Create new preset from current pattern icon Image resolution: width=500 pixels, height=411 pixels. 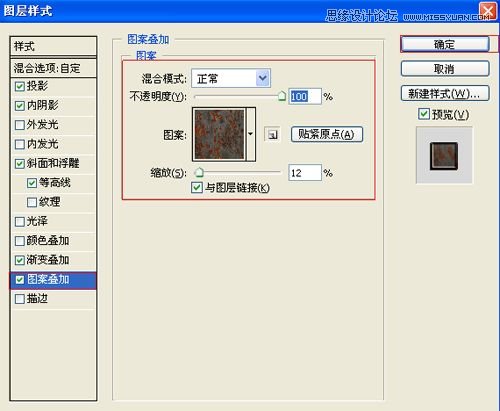[x=272, y=134]
